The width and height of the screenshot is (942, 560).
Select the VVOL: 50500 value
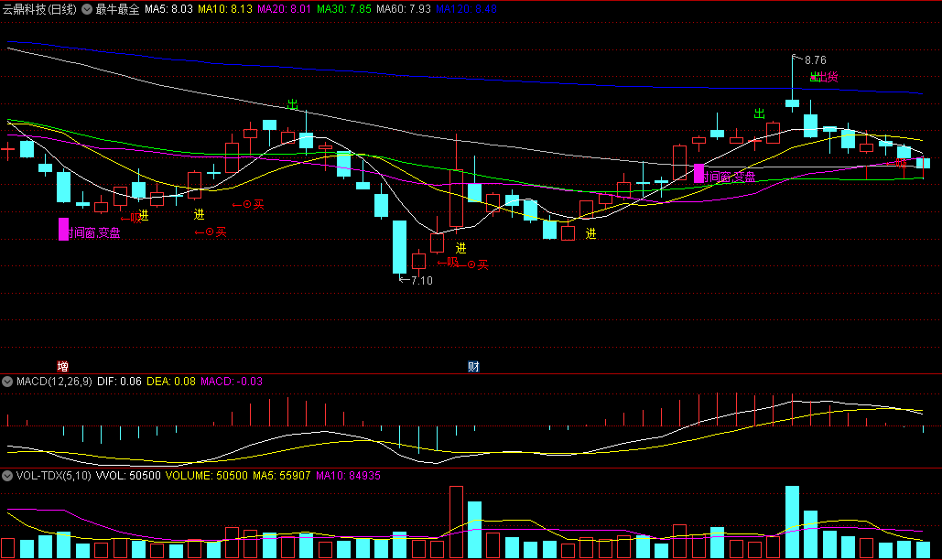[x=128, y=476]
